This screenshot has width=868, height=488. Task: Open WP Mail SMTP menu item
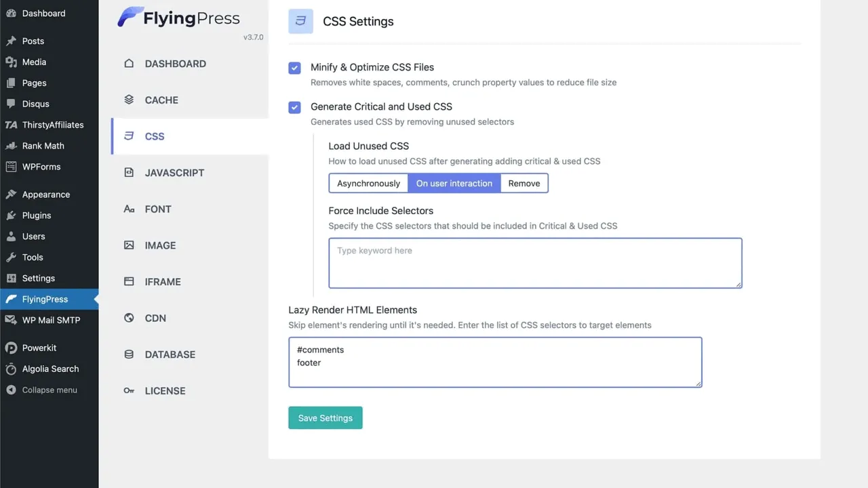click(50, 320)
